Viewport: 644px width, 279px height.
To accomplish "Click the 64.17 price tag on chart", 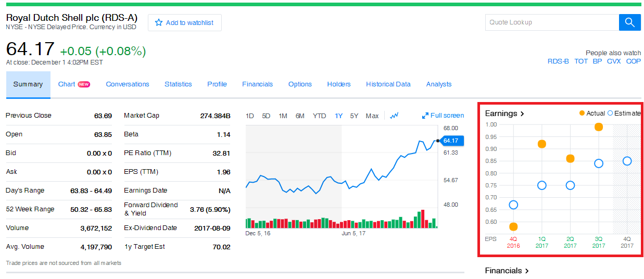I will (x=451, y=141).
